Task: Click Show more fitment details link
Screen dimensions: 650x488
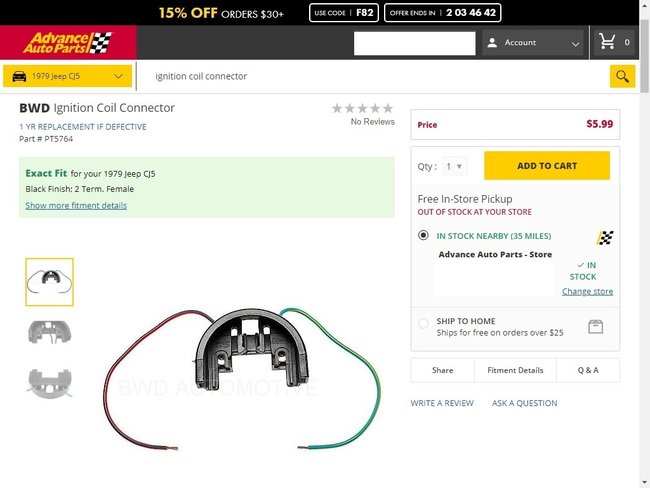Action: point(76,205)
